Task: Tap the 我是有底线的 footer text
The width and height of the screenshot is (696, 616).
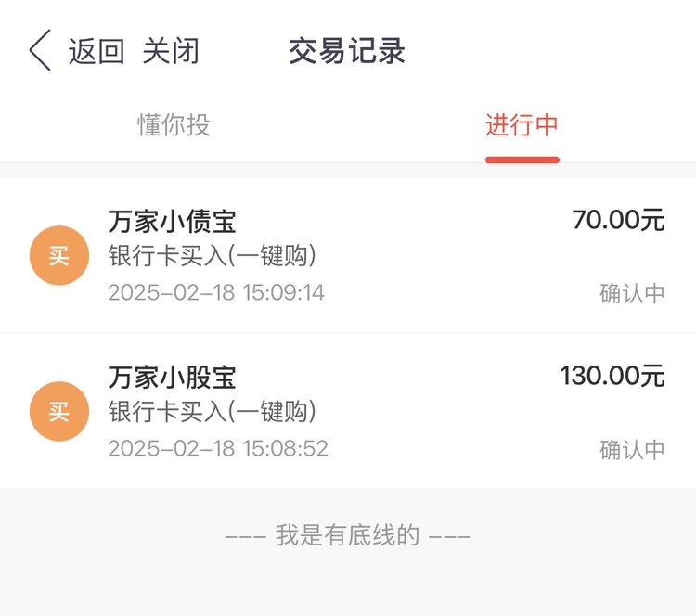Action: (348, 535)
